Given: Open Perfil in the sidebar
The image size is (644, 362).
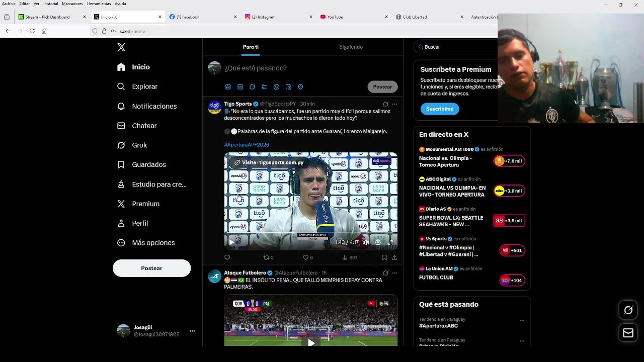Looking at the screenshot, I should 132,223.
